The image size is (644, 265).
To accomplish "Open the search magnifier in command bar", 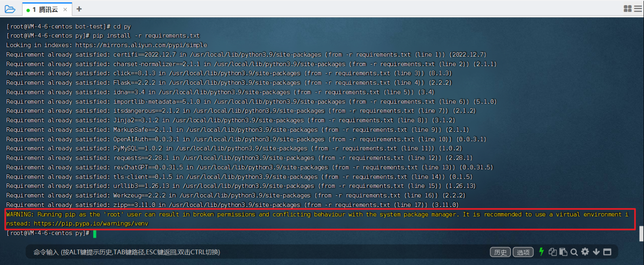I will 574,252.
